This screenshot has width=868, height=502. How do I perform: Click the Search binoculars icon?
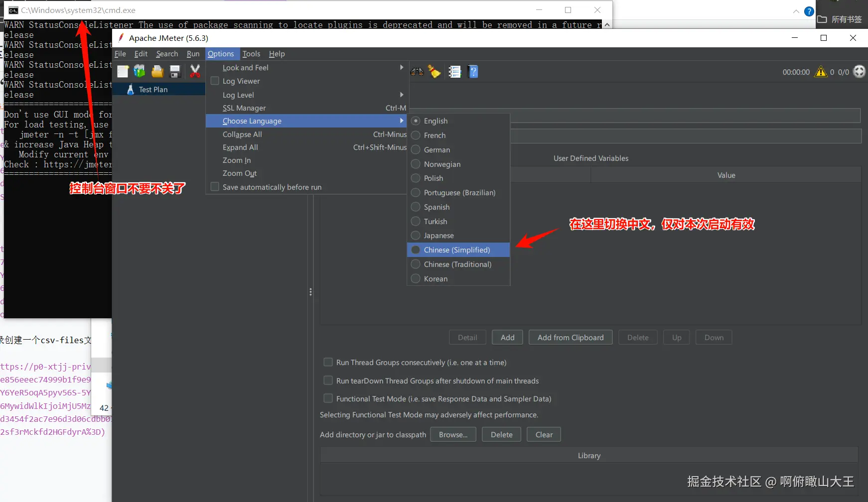(x=417, y=72)
